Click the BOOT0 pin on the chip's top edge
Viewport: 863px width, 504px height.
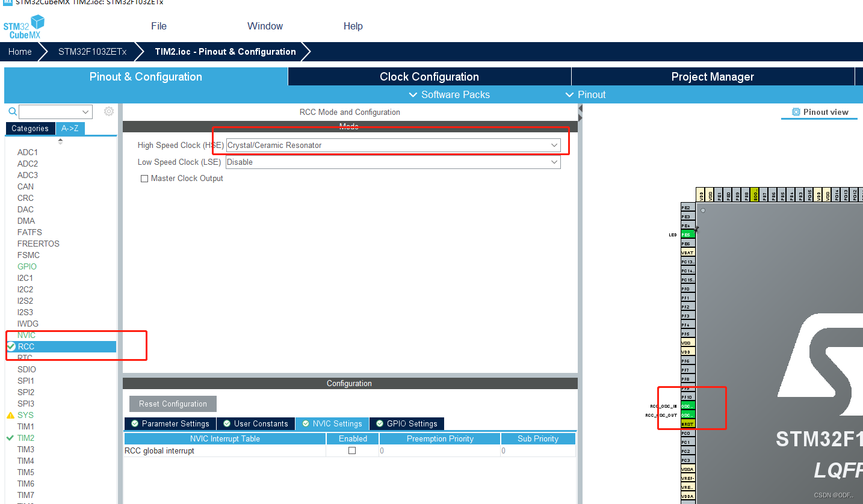(x=755, y=195)
